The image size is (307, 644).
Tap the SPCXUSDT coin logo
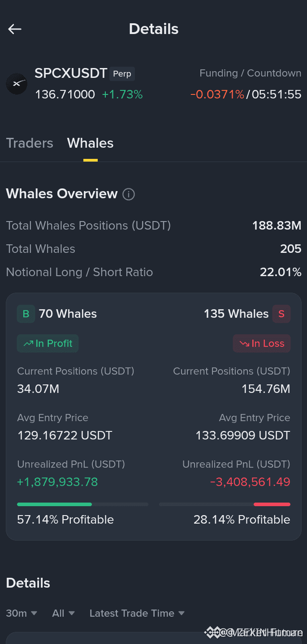17,84
